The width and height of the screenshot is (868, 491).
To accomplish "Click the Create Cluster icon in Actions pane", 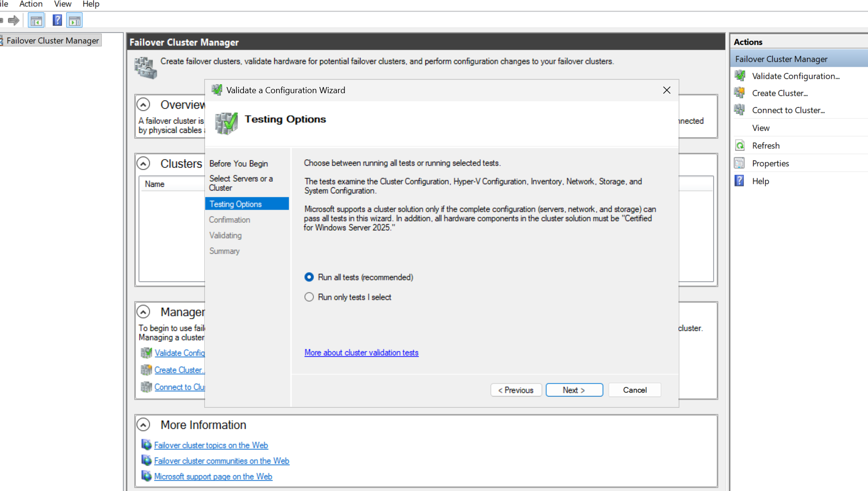I will pyautogui.click(x=740, y=93).
